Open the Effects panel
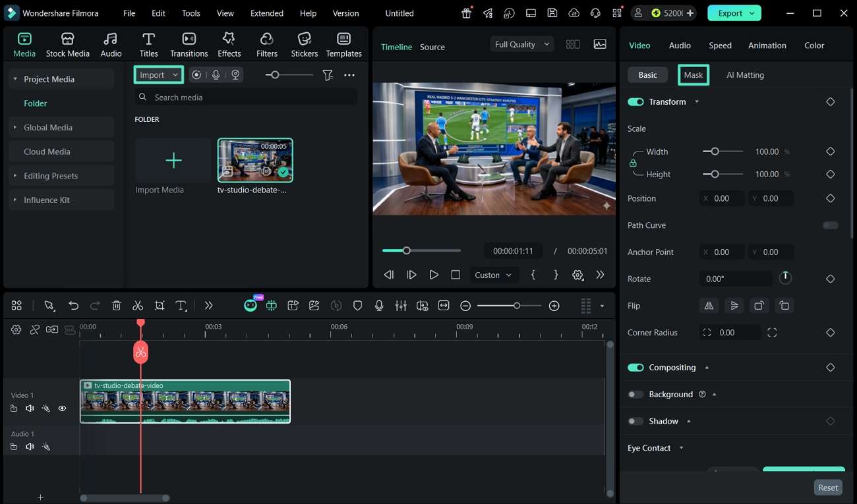Viewport: 857px width, 504px height. click(x=229, y=45)
